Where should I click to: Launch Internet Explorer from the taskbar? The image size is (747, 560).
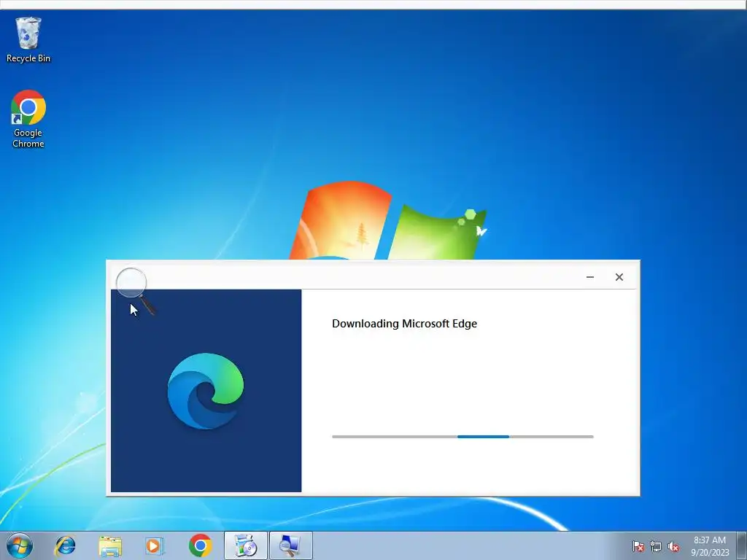tap(65, 545)
